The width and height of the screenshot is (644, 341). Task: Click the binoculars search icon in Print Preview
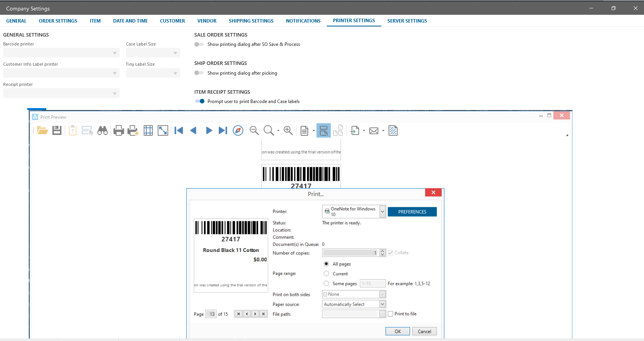pos(103,131)
